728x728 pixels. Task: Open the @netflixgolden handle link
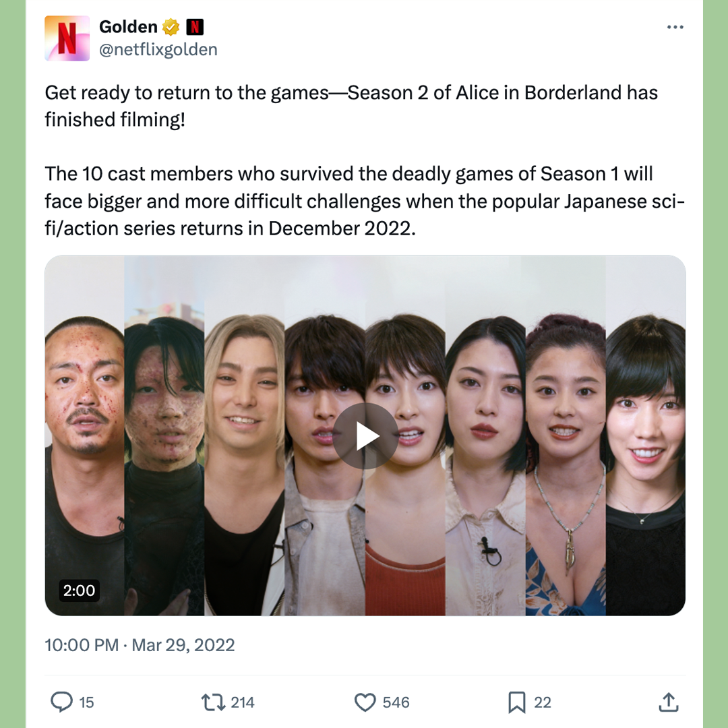158,49
